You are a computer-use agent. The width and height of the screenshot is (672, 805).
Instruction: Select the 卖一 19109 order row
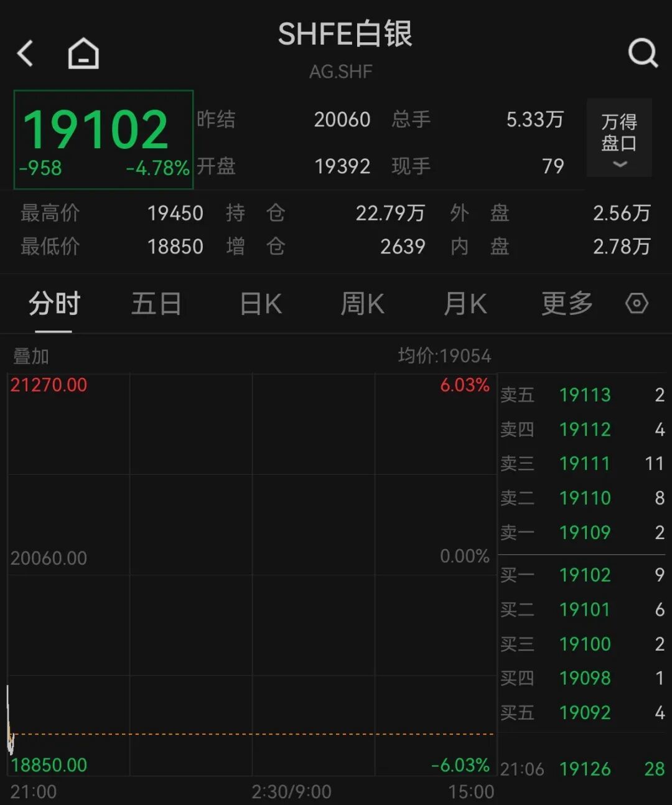[582, 532]
